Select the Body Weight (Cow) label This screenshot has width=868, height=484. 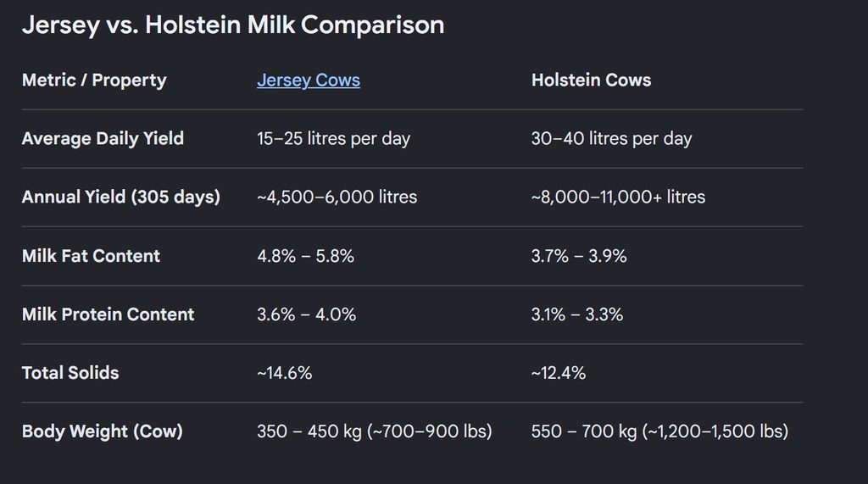(x=103, y=431)
